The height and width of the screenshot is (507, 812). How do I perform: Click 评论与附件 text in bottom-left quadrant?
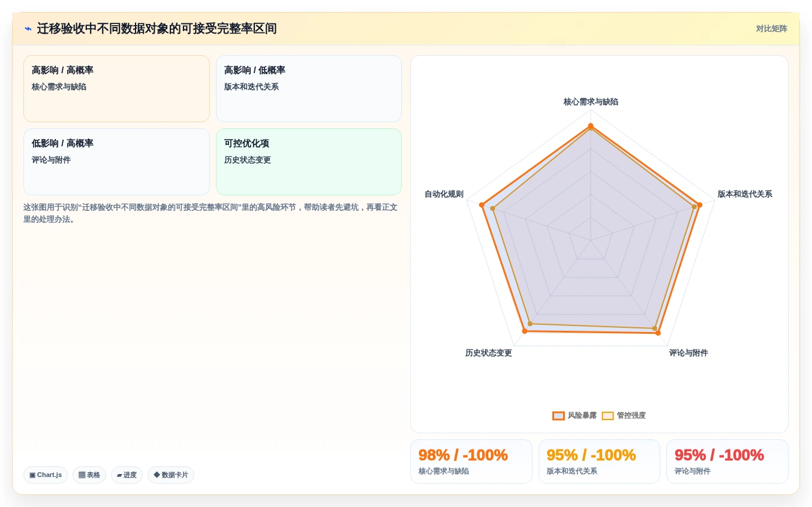51,160
